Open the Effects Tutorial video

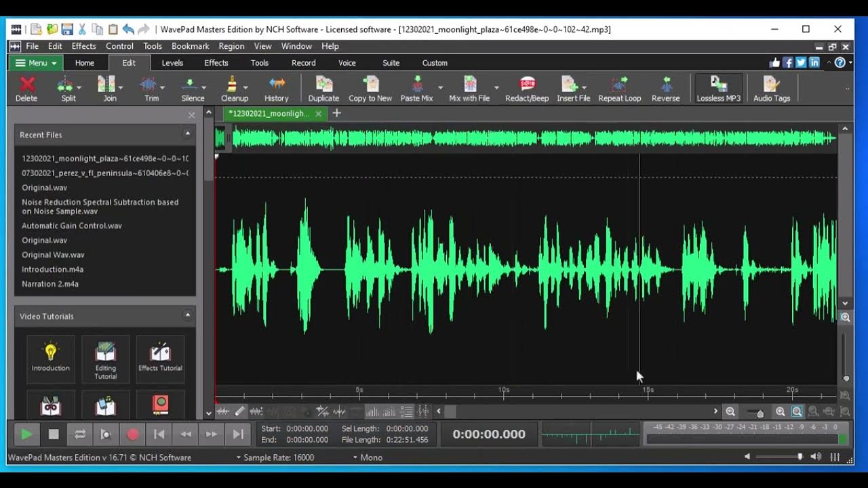click(160, 358)
